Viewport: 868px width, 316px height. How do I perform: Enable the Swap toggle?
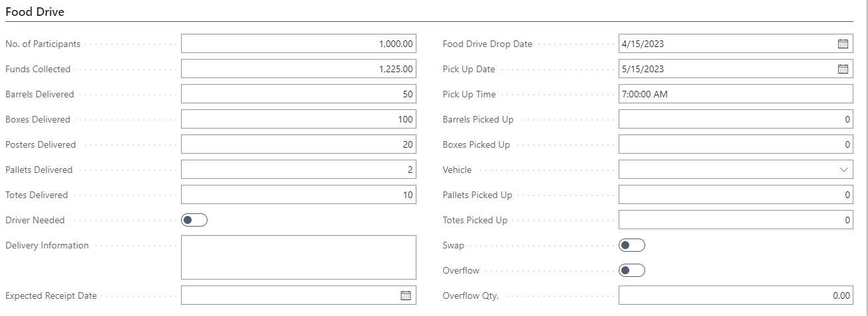(631, 245)
